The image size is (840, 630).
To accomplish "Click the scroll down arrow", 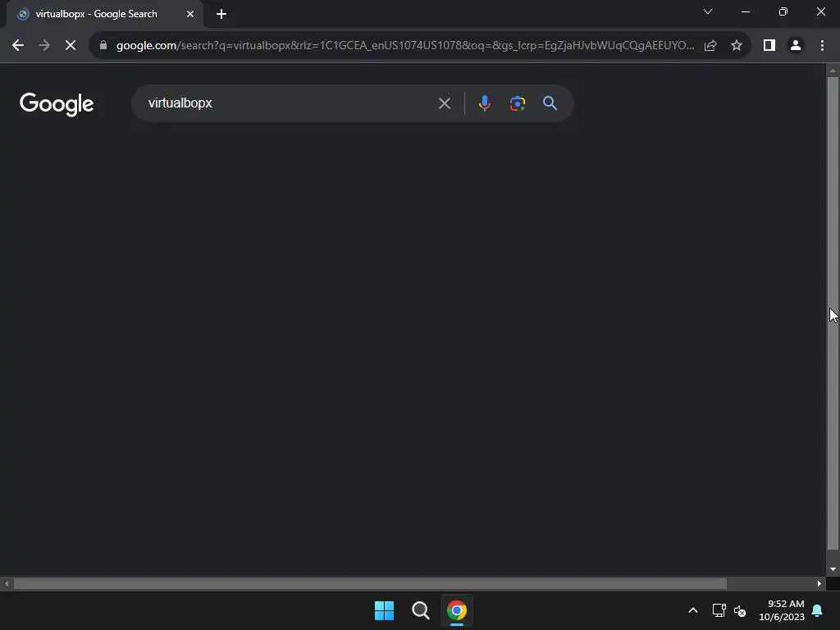I will pyautogui.click(x=833, y=569).
